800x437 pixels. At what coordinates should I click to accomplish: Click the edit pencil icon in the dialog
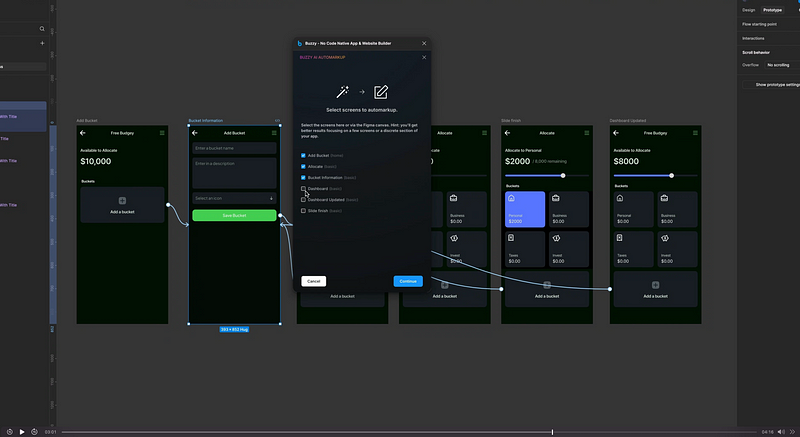(381, 92)
